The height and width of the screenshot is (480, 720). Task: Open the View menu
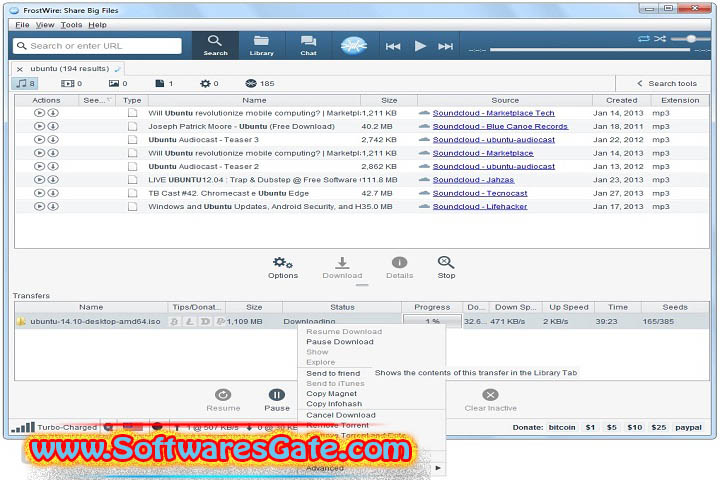click(x=45, y=25)
